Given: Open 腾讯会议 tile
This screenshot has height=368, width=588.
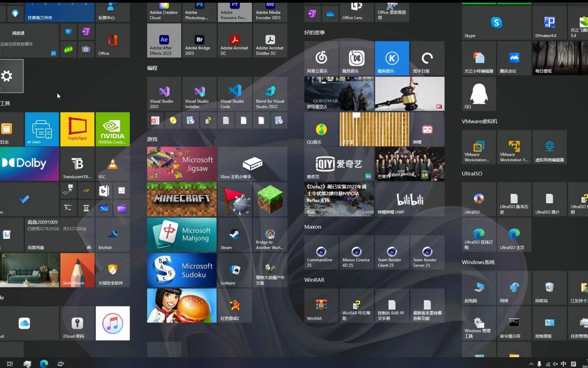Looking at the screenshot, I should 514,58.
